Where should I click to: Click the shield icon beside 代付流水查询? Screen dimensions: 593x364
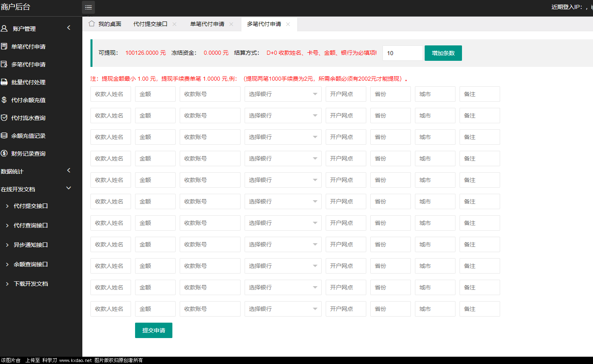[x=4, y=118]
